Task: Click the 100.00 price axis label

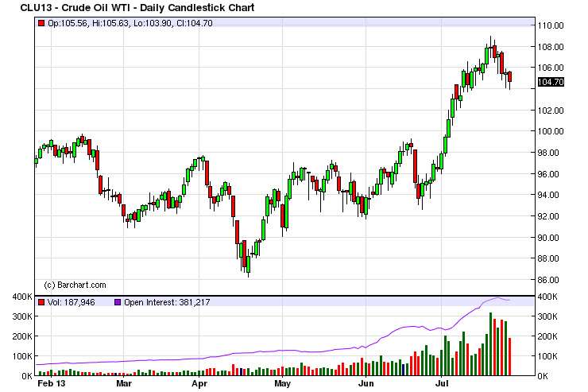Action: pos(551,131)
